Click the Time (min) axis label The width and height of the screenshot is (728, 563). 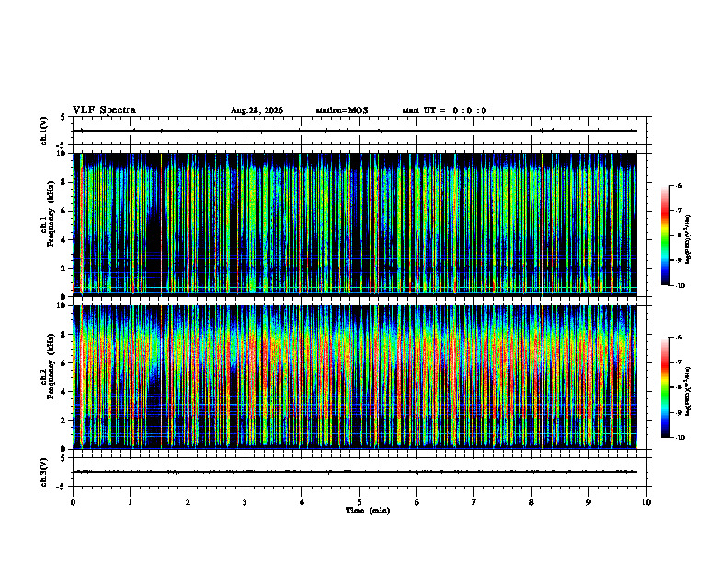[368, 511]
